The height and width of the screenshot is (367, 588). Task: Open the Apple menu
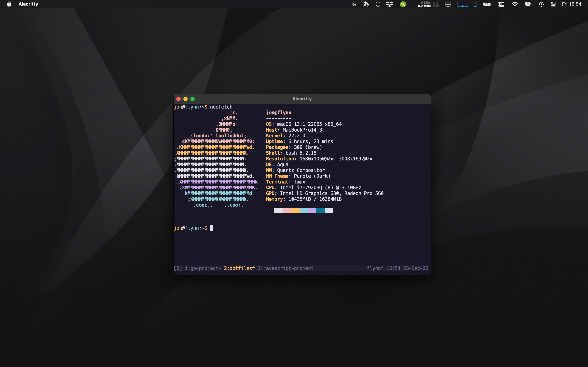[9, 4]
